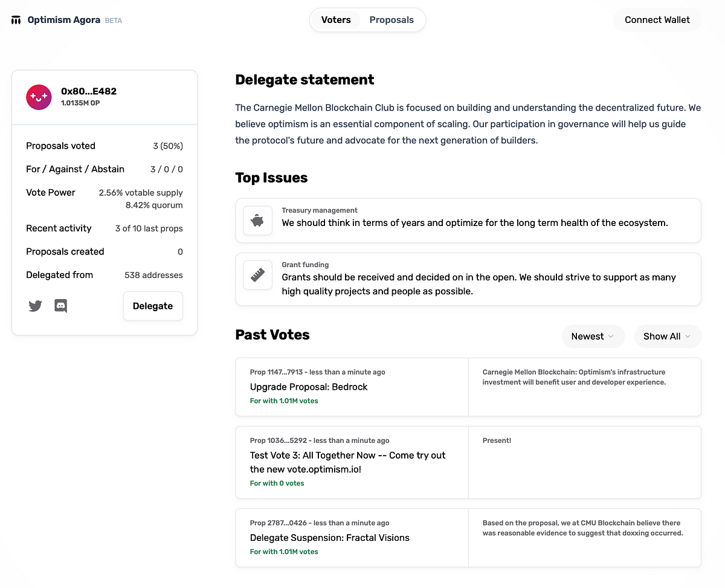Viewport: 725px width, 588px height.
Task: Select the Treasury management issue card
Action: point(468,221)
